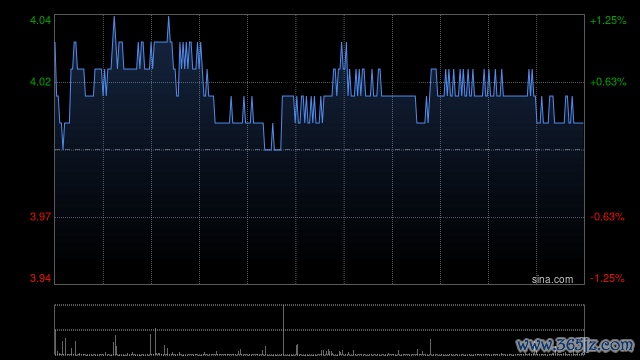Click the tallest volume bar in volume chart

[283, 330]
